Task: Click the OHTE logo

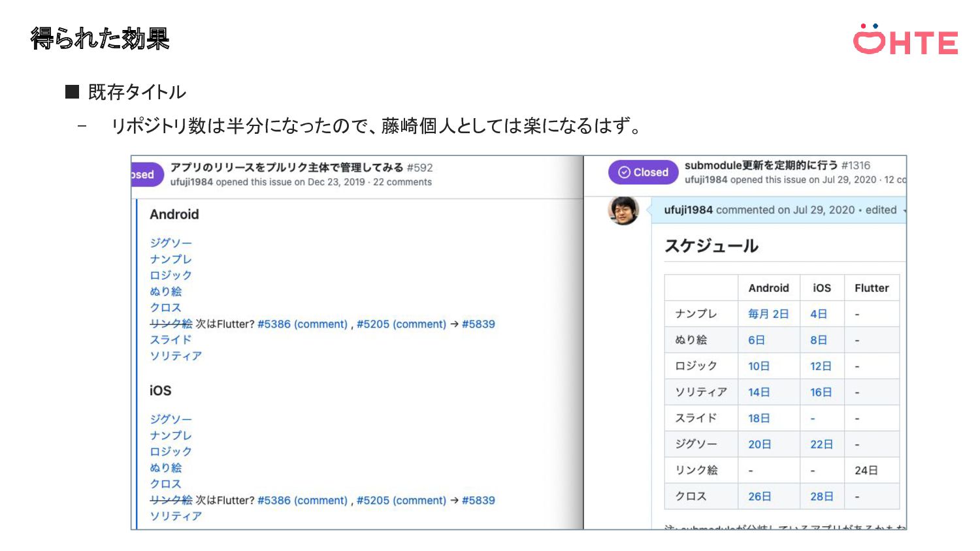Action: click(906, 39)
